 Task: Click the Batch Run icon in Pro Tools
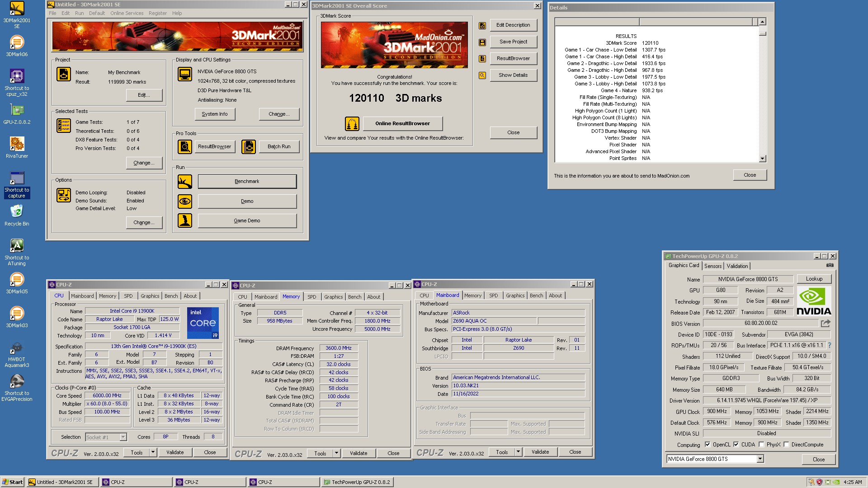(248, 146)
